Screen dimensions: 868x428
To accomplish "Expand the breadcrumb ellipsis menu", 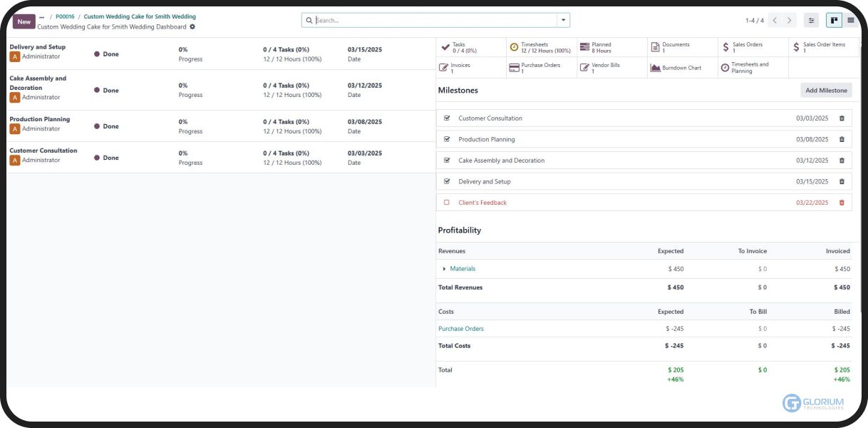I will pyautogui.click(x=41, y=16).
